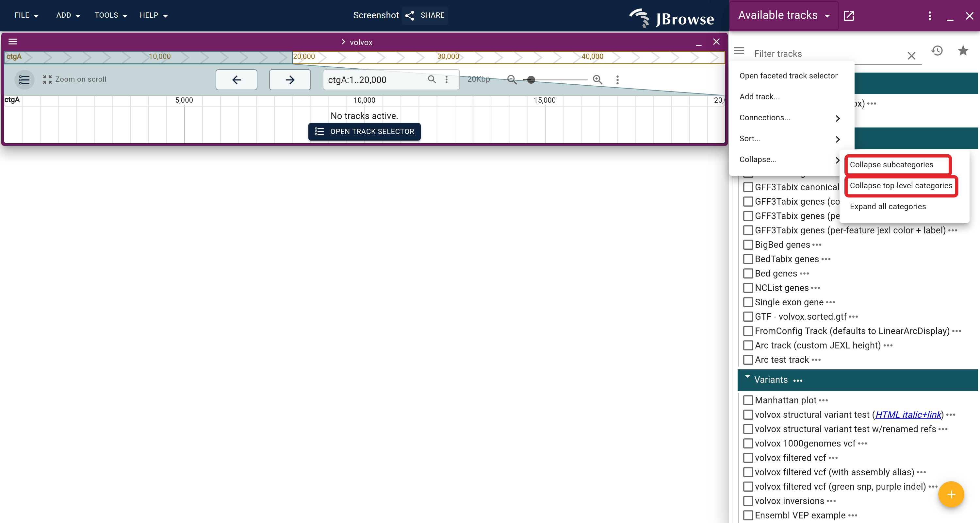Open location box three-dot options

tap(446, 79)
